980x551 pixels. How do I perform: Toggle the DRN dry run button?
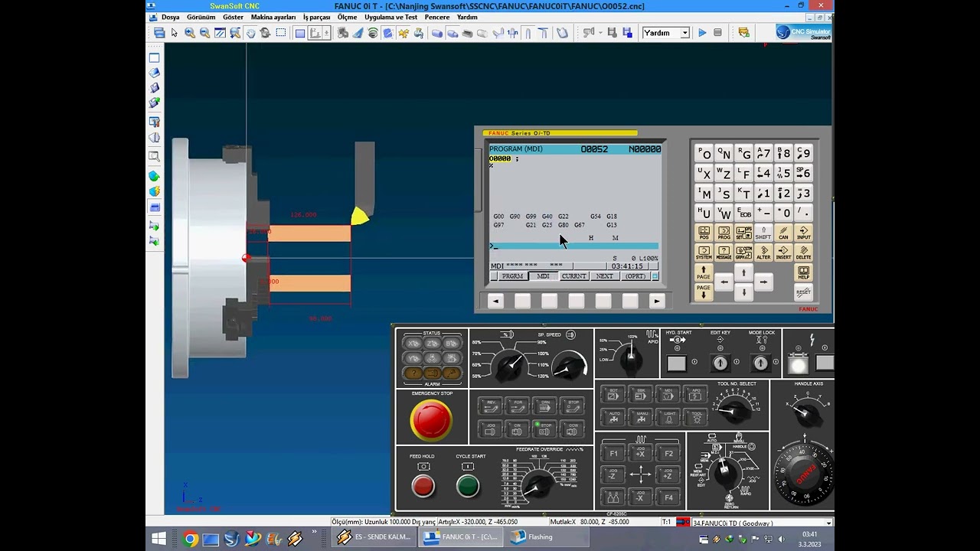pos(546,406)
